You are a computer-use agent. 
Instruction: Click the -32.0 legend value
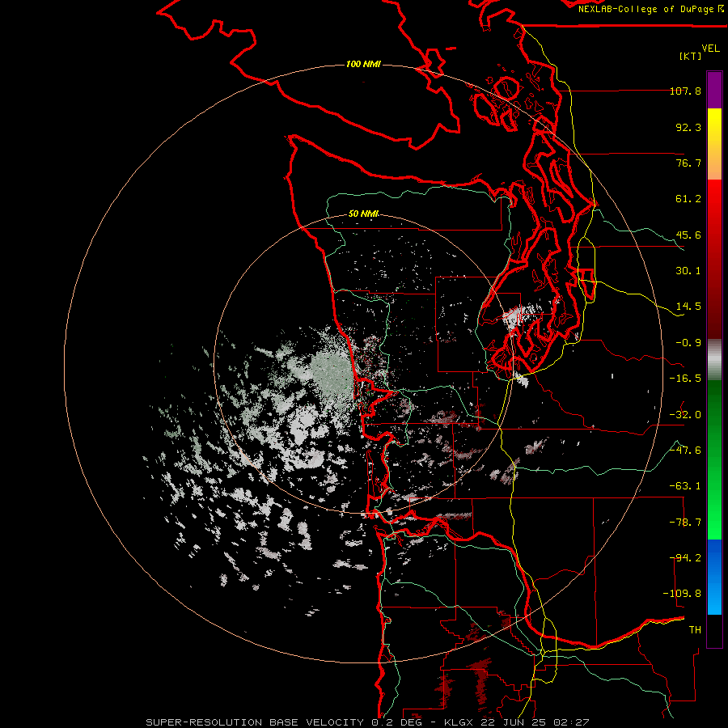[685, 415]
